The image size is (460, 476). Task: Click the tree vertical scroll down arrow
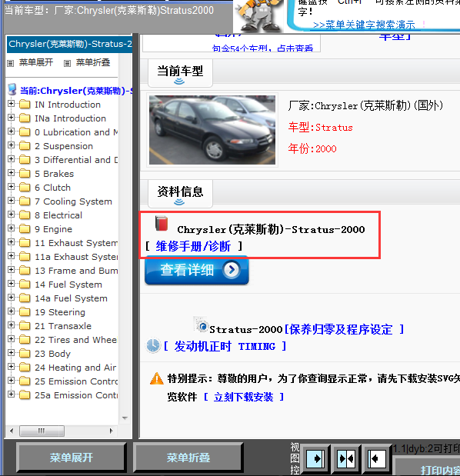point(125,418)
